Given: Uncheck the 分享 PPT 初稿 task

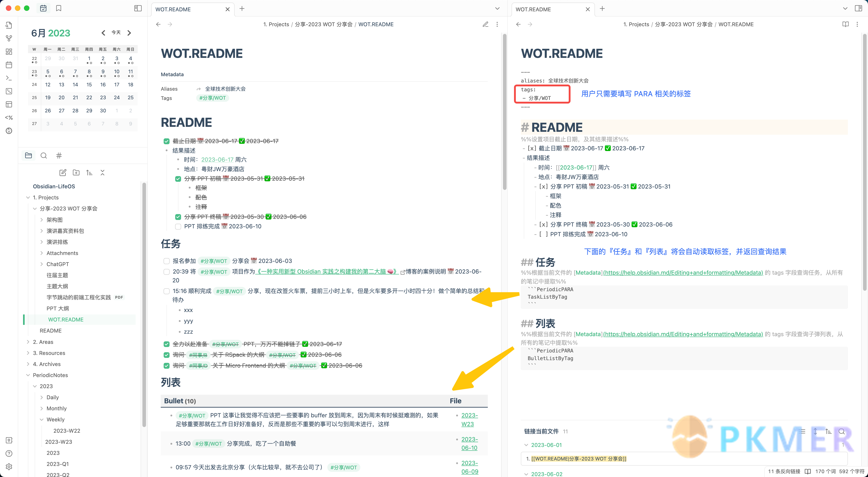Looking at the screenshot, I should 178,179.
